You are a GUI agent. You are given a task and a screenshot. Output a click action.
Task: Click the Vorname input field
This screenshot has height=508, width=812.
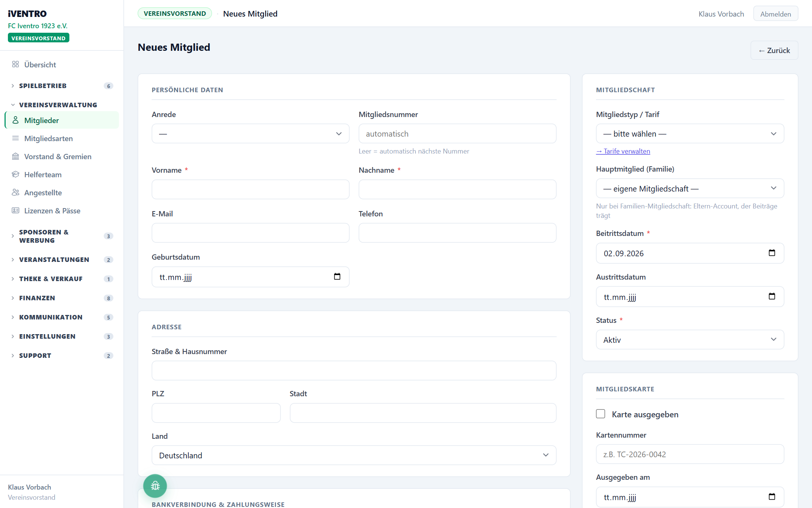click(250, 189)
